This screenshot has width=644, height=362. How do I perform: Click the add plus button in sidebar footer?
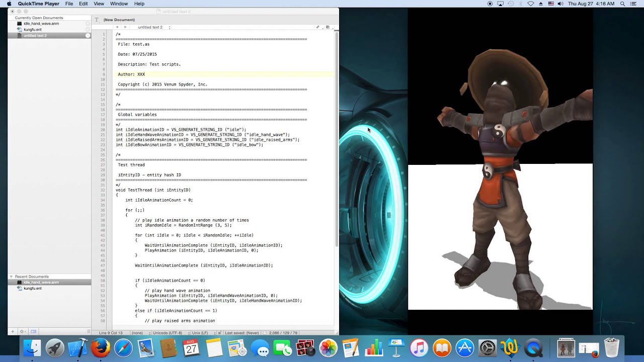coord(13,331)
